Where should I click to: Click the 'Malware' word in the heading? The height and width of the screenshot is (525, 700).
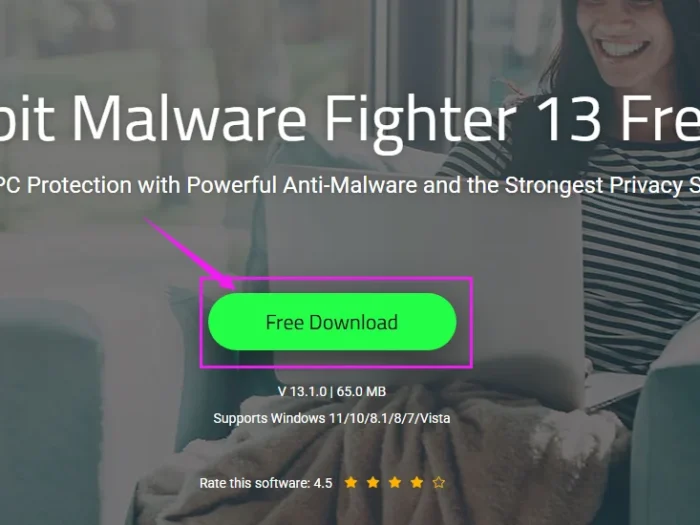192,118
